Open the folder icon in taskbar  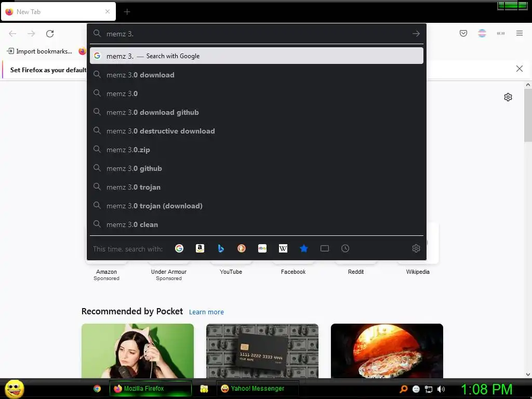point(204,389)
